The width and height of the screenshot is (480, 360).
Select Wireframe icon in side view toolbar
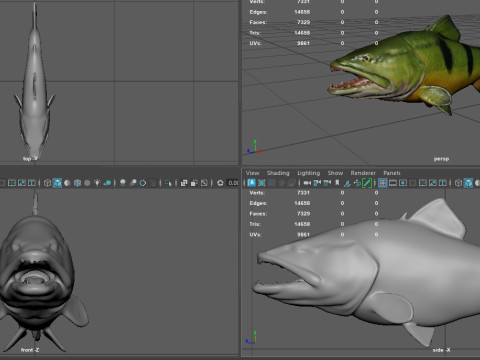coord(459,183)
